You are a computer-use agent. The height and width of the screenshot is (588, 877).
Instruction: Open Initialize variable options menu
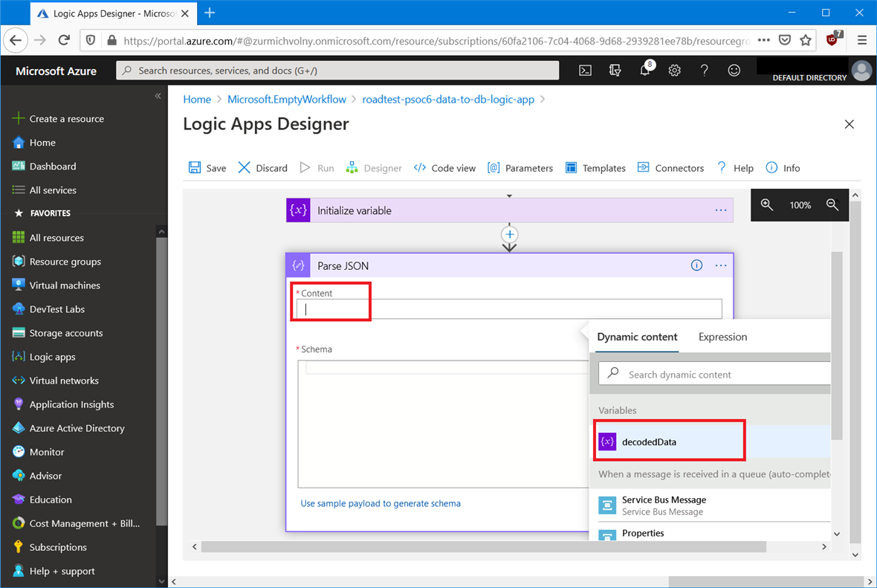(x=721, y=210)
